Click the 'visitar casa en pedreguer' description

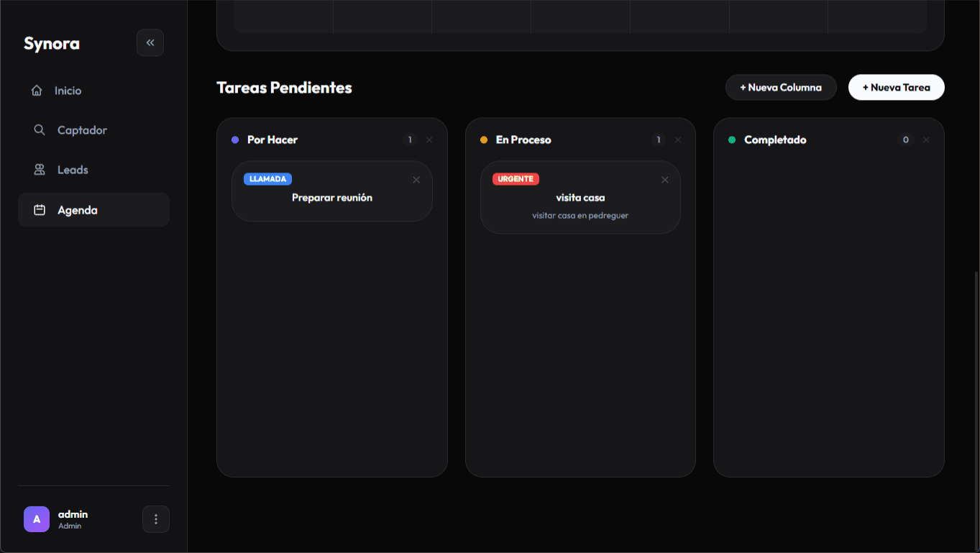click(580, 216)
